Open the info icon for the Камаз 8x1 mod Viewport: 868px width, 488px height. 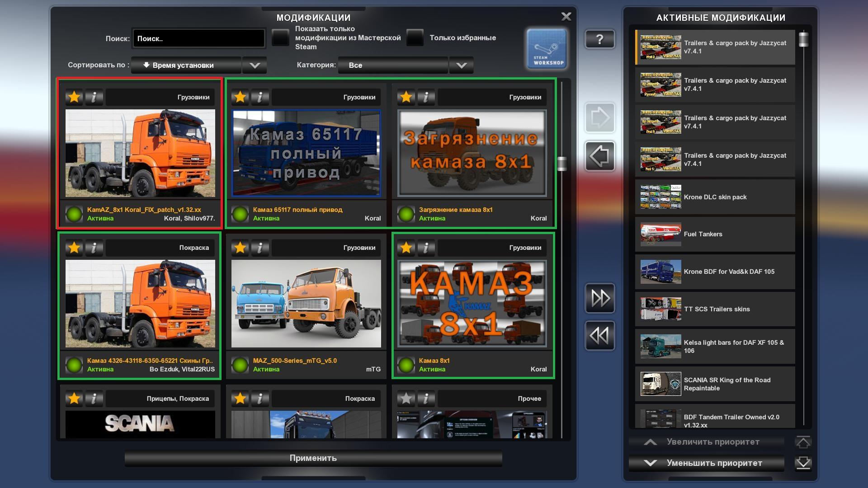pos(425,248)
